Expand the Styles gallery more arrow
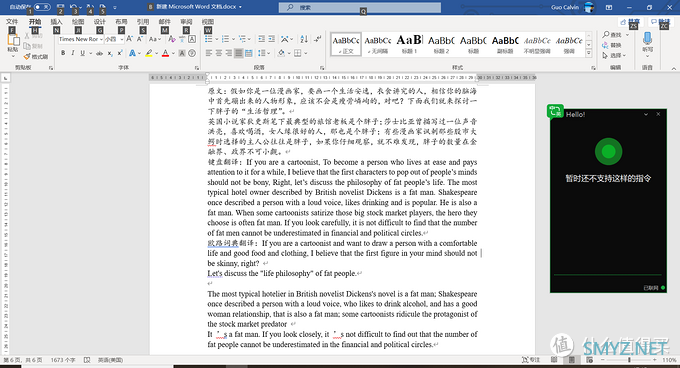This screenshot has height=368, width=680. (588, 53)
